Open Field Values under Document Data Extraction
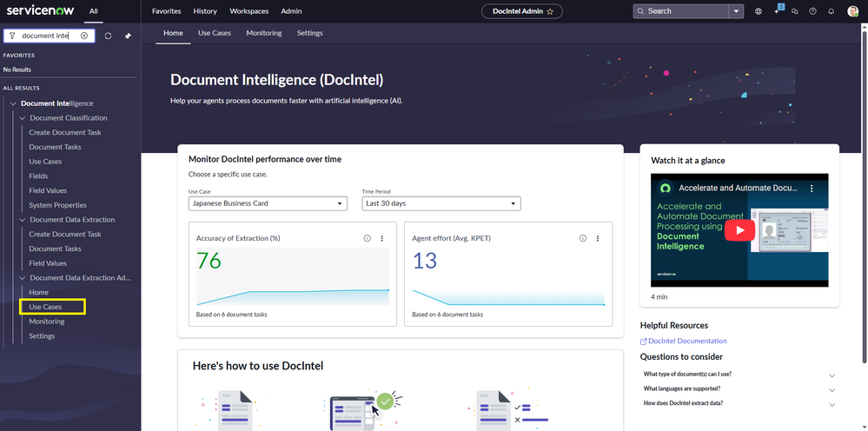 [x=48, y=263]
